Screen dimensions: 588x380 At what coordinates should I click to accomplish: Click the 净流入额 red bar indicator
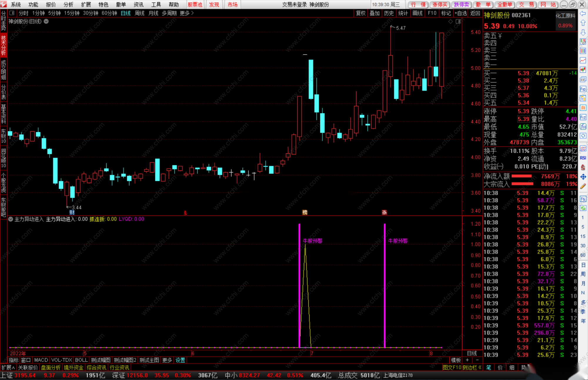(x=522, y=176)
